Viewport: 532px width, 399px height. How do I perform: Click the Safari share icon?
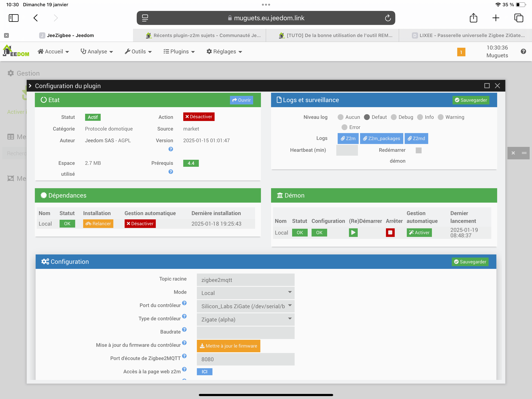[x=473, y=18]
